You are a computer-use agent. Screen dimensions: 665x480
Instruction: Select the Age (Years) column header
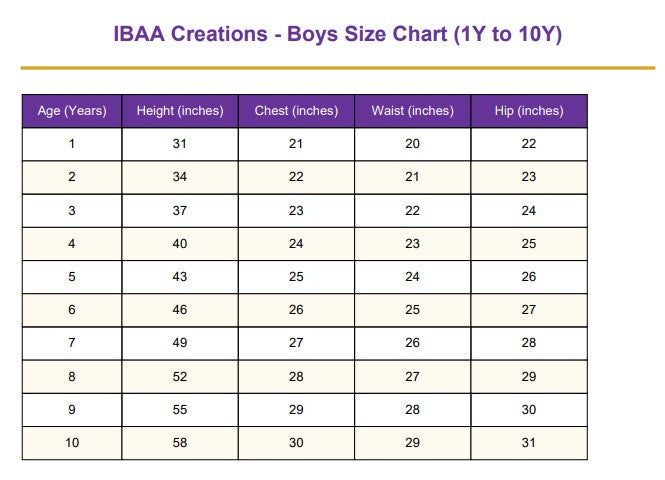[x=72, y=111]
